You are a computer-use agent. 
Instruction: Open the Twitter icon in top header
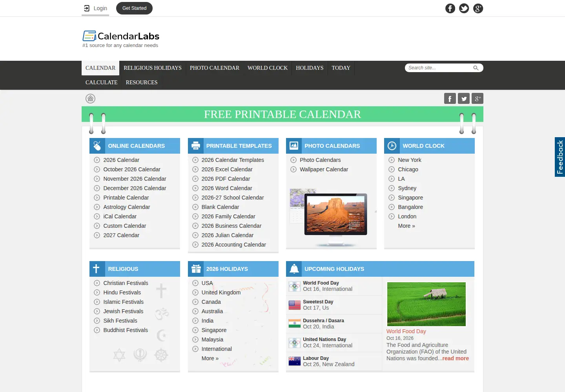pyautogui.click(x=464, y=8)
